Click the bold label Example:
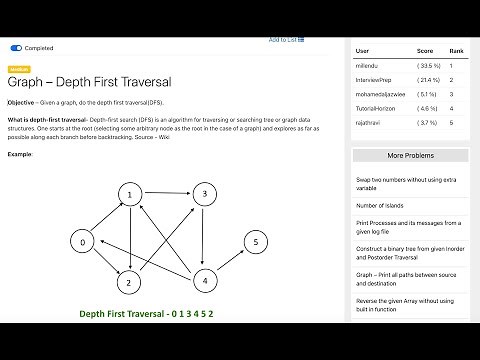 (20, 154)
